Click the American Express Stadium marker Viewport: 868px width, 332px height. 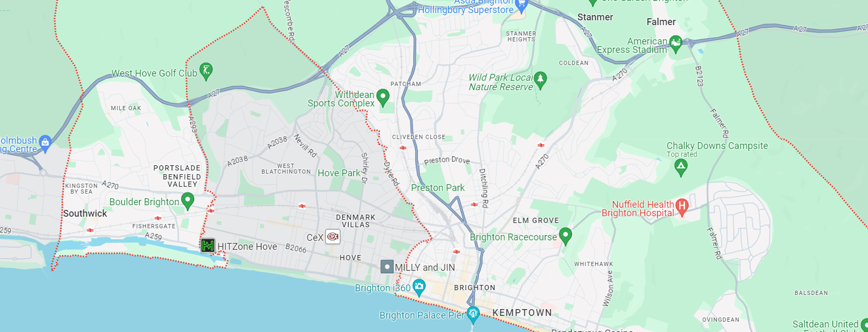[x=675, y=44]
